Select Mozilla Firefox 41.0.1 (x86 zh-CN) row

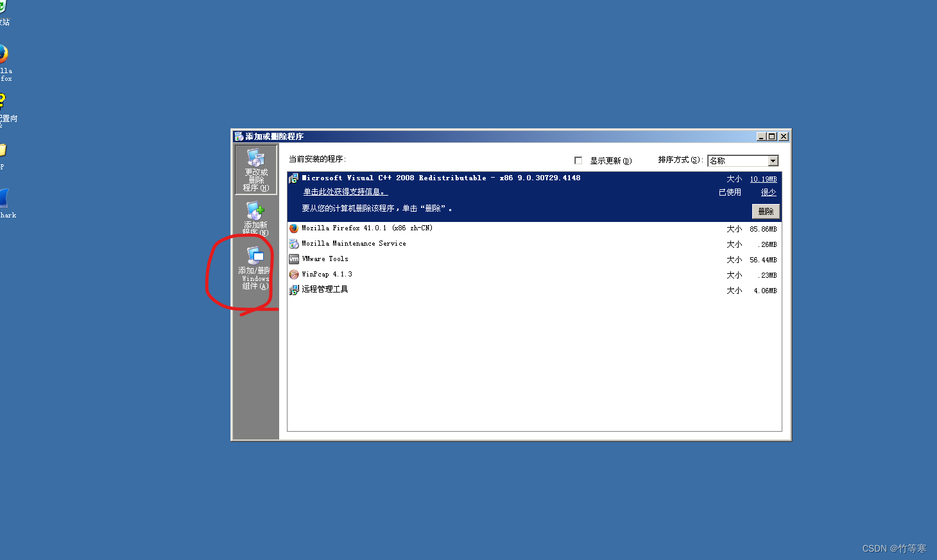point(534,228)
